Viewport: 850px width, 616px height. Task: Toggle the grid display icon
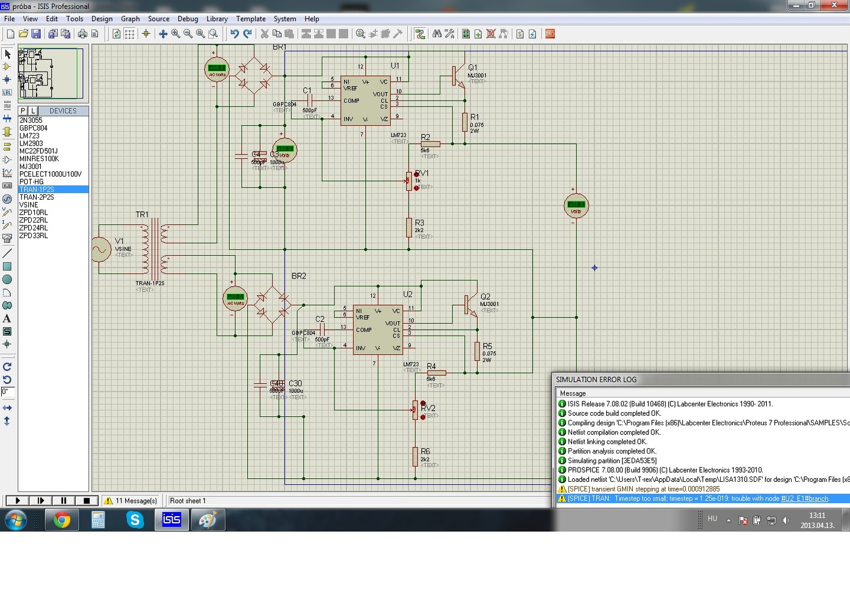coord(129,34)
